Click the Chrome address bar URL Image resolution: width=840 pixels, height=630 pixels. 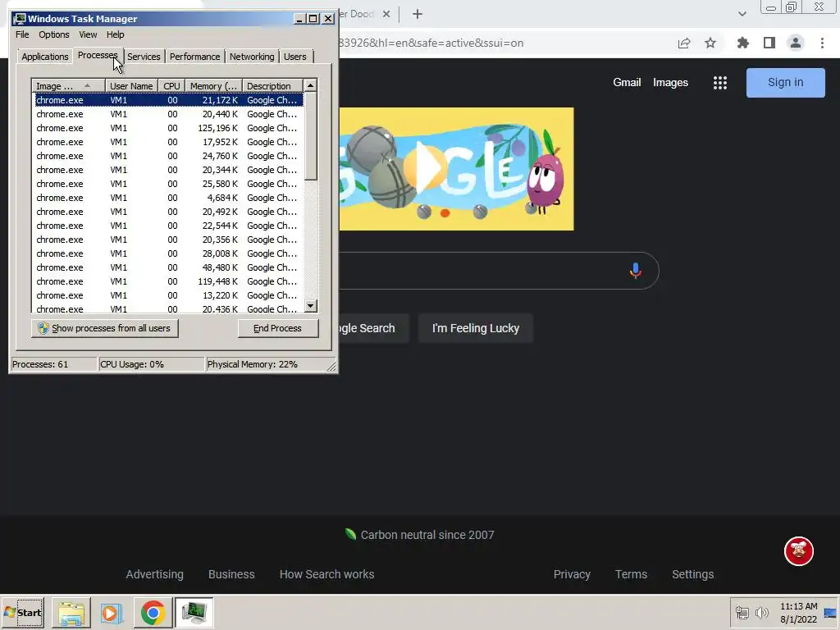[x=431, y=43]
